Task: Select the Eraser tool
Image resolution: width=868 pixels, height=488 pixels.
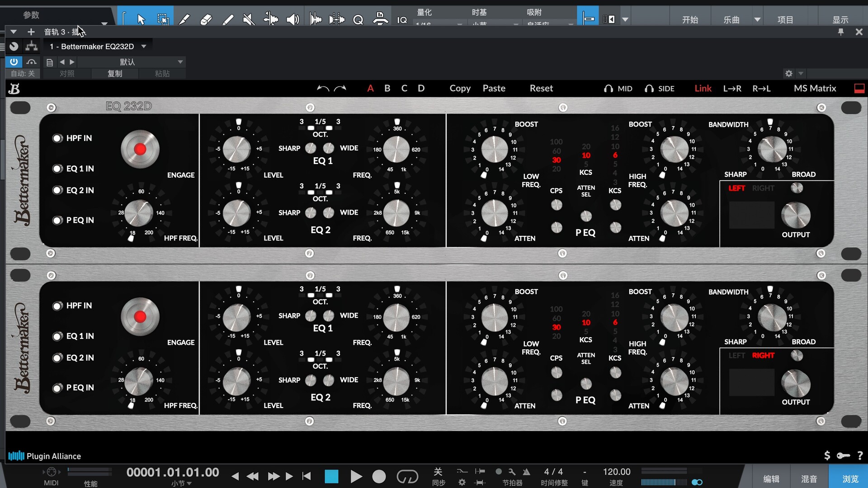Action: click(x=206, y=19)
